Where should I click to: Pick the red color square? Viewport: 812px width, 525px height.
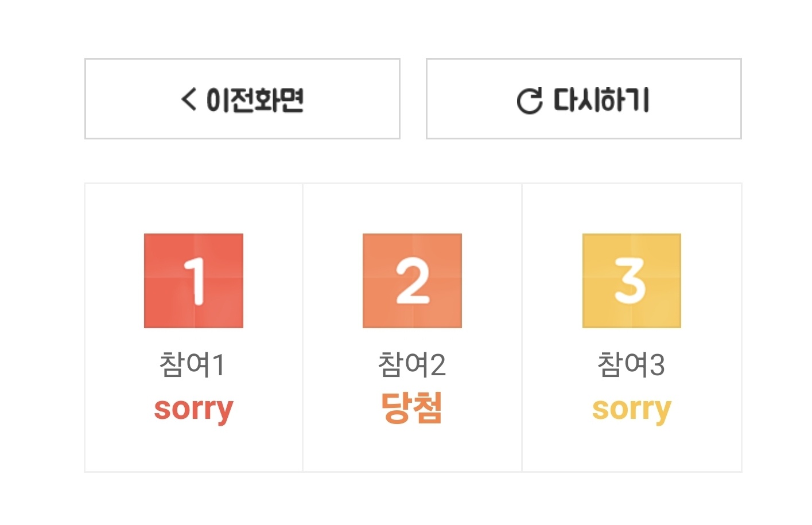[193, 281]
